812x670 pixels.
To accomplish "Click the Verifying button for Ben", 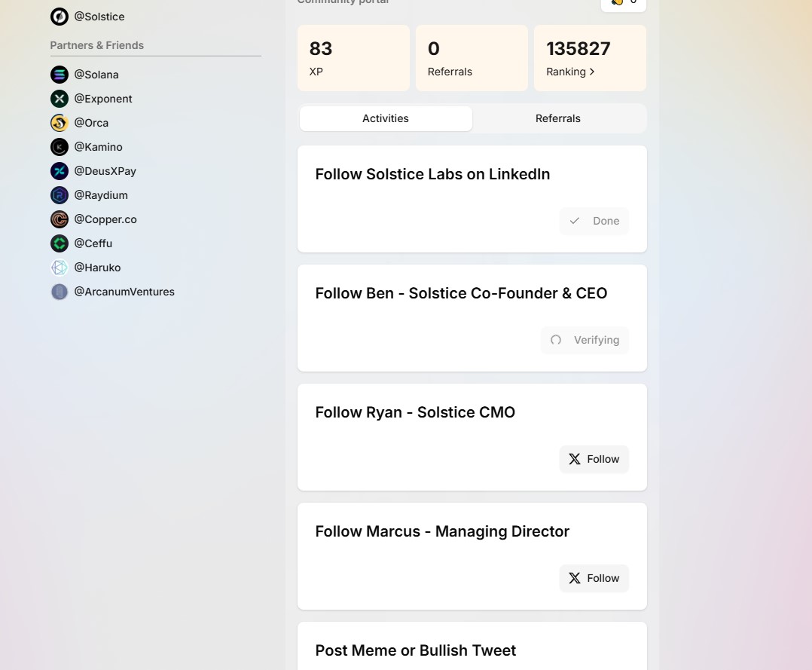I will click(585, 340).
